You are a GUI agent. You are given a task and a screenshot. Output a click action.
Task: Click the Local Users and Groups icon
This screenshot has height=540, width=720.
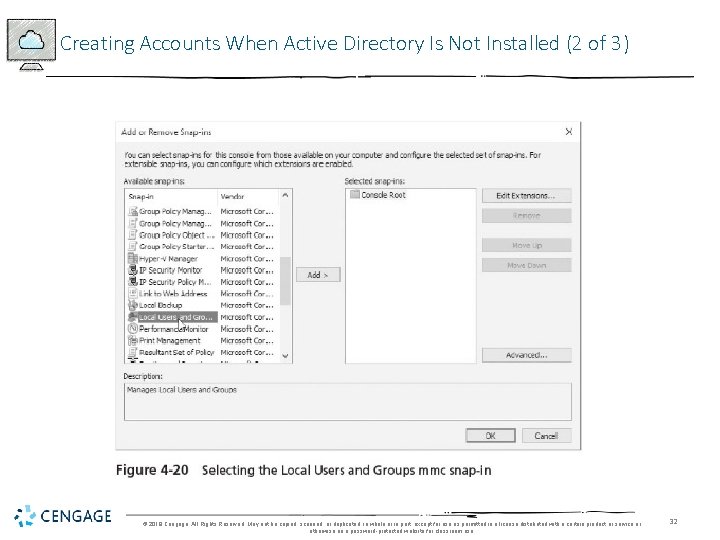(x=133, y=317)
